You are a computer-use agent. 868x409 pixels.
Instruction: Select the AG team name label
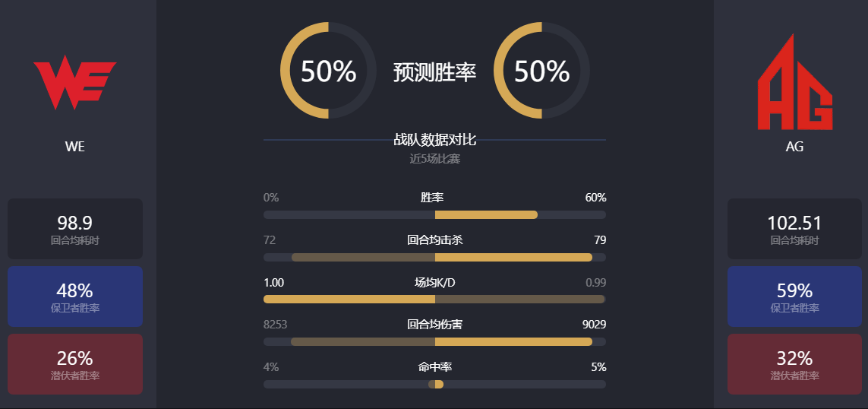tap(795, 147)
